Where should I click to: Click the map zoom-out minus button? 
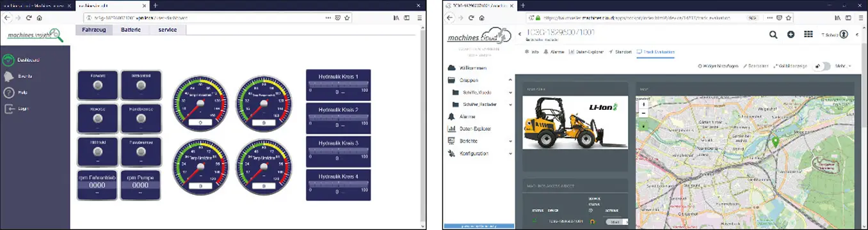[643, 112]
